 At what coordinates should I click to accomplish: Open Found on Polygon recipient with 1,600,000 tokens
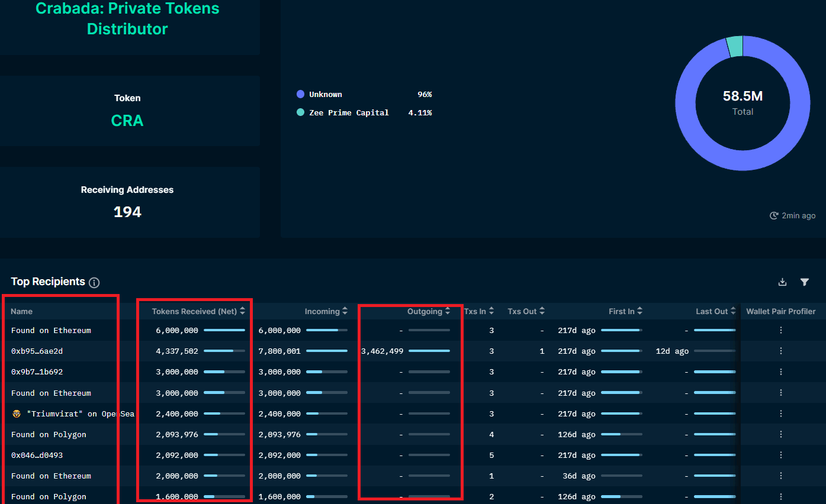click(x=49, y=496)
